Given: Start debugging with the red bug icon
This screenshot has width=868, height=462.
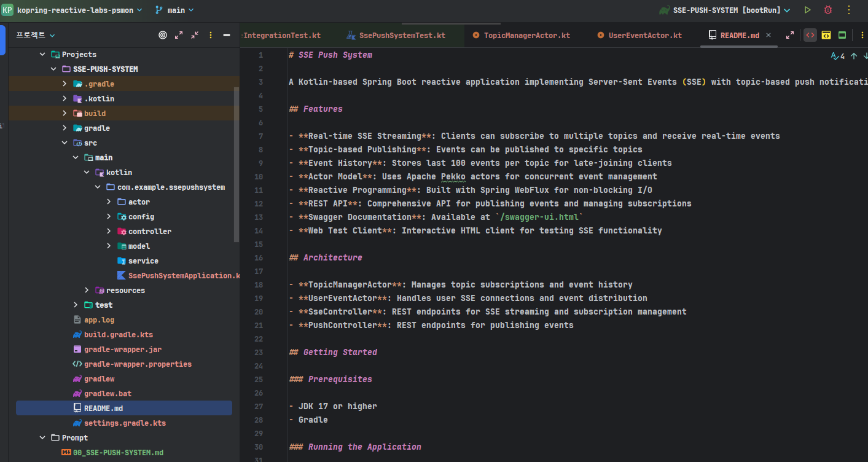Looking at the screenshot, I should 828,10.
